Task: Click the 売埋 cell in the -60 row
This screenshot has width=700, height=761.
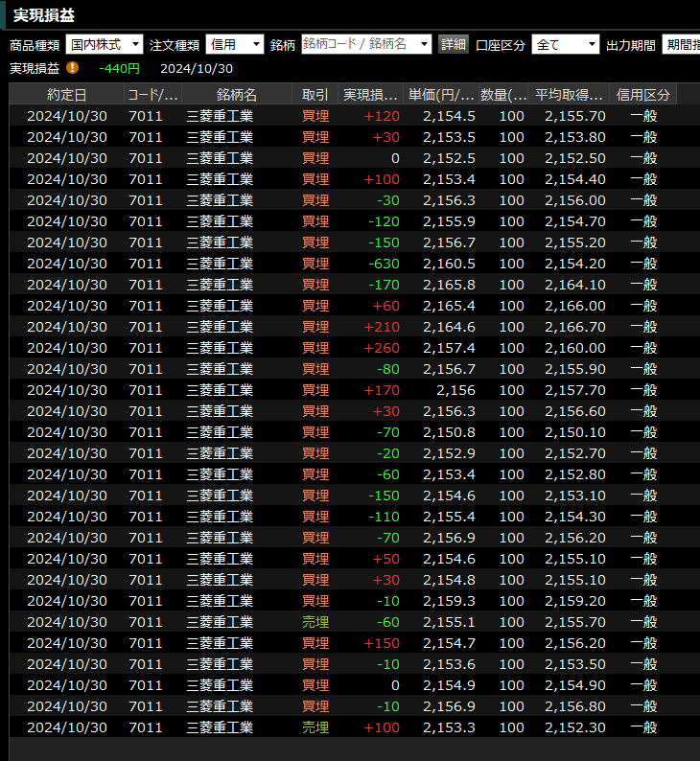Action: (315, 622)
